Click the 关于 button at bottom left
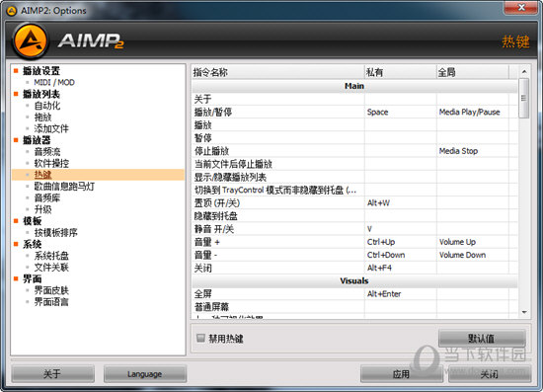This screenshot has height=392, width=543. tap(52, 374)
